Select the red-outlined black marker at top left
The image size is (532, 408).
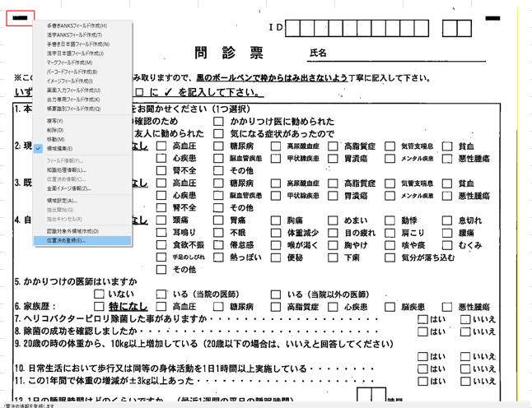pos(20,18)
